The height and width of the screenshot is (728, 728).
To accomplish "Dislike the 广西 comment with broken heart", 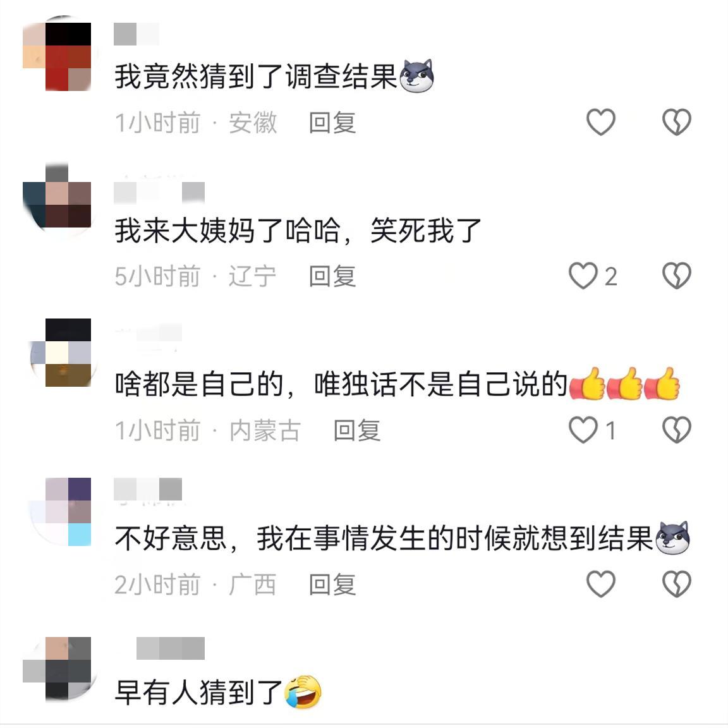I will [x=676, y=584].
